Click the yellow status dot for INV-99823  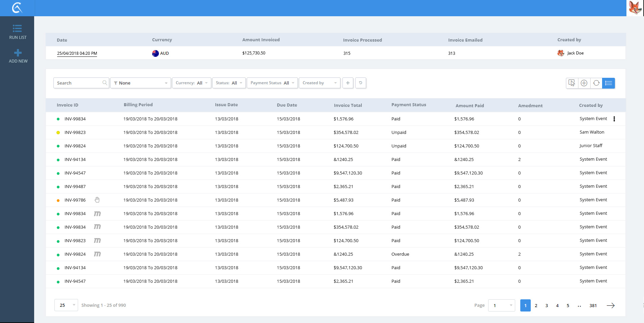tap(58, 133)
